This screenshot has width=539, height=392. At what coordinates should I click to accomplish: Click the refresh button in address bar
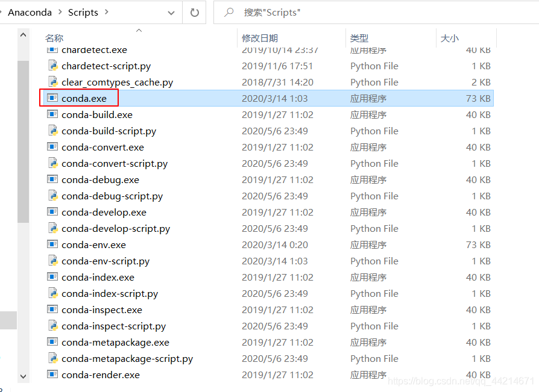195,13
